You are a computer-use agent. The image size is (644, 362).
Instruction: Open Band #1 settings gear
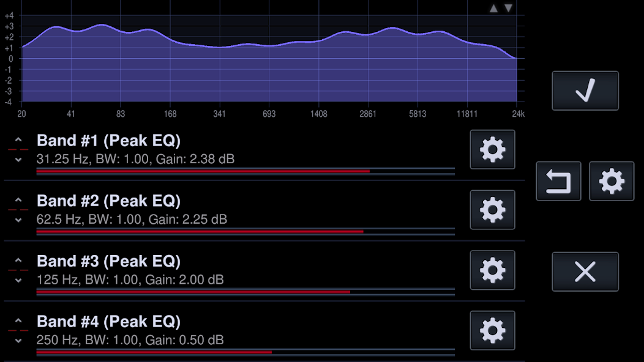click(492, 149)
